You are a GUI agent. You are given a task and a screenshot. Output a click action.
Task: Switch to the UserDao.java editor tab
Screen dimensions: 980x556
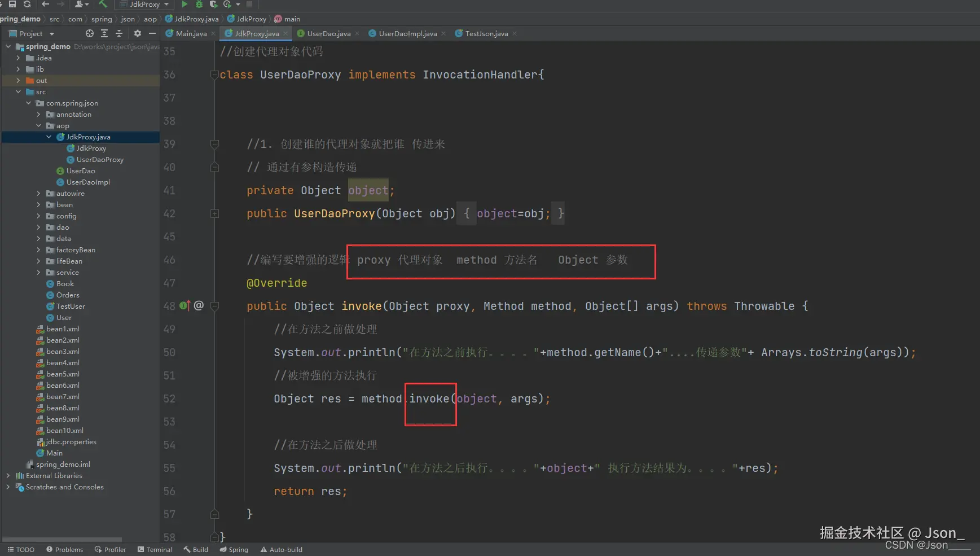tap(329, 33)
